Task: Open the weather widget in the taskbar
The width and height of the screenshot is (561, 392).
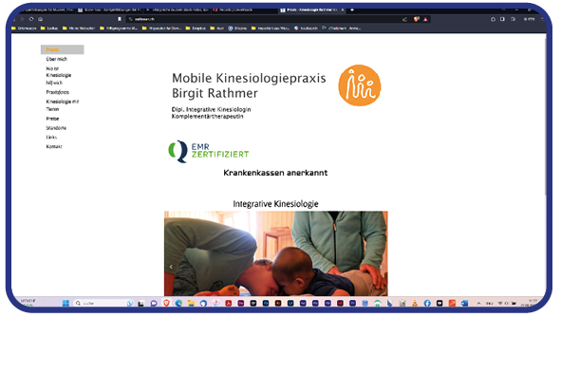Action: tap(28, 303)
